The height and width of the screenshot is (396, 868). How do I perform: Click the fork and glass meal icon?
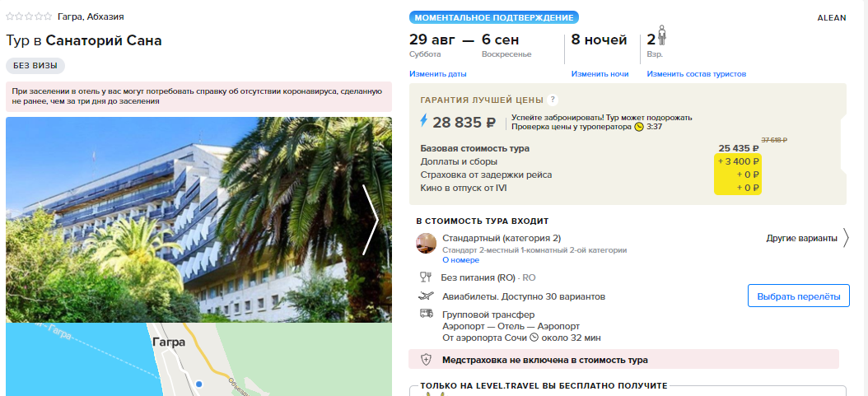[425, 277]
